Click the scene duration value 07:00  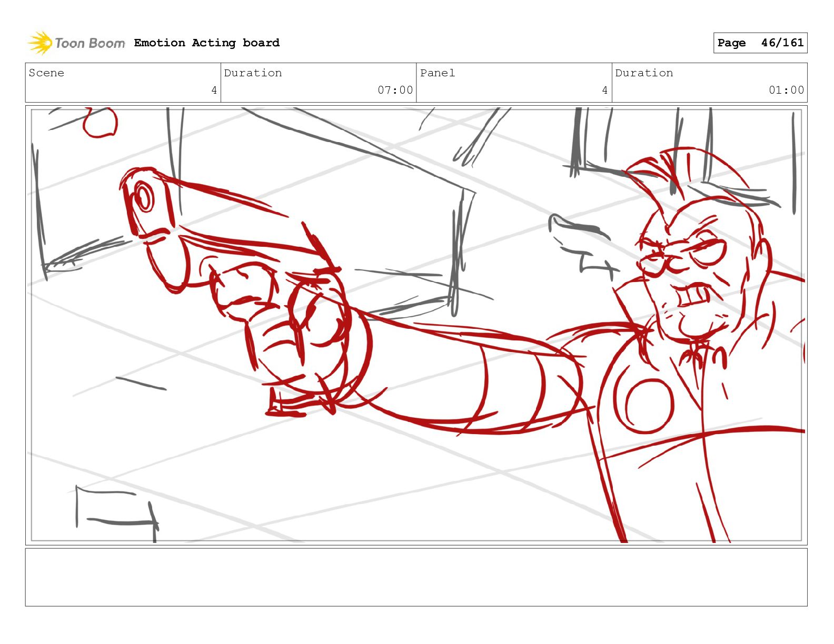point(395,90)
